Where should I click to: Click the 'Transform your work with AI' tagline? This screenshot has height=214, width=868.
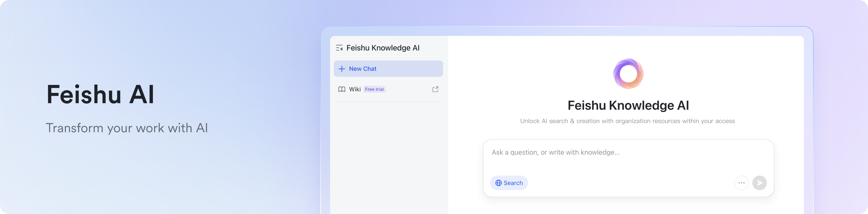(127, 128)
